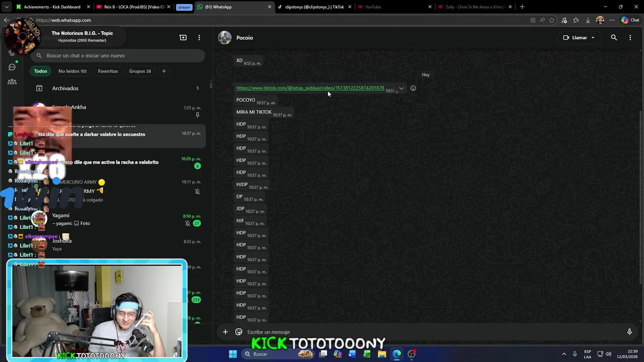
Task: Open Copilot Chat in browser
Action: click(630, 20)
